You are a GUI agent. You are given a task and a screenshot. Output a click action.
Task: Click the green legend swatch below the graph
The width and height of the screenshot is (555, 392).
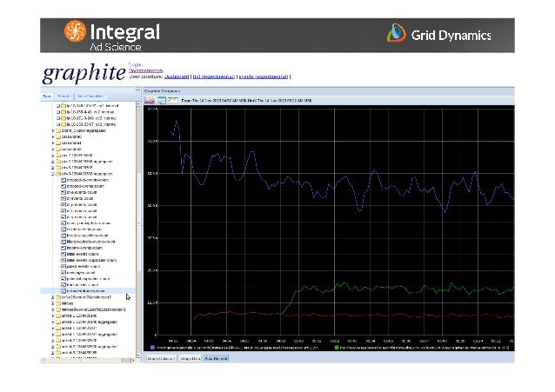tap(337, 348)
